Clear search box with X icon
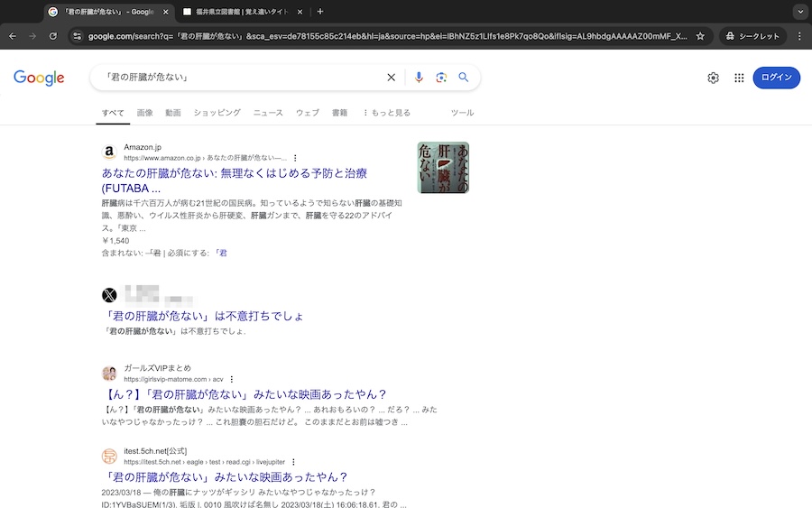This screenshot has width=812, height=508. point(391,78)
